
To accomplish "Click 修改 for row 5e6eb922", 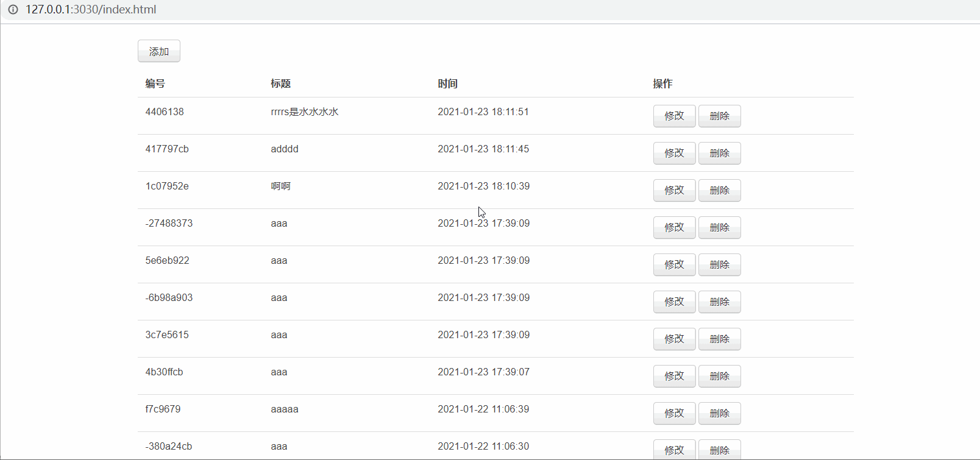I will click(x=674, y=264).
